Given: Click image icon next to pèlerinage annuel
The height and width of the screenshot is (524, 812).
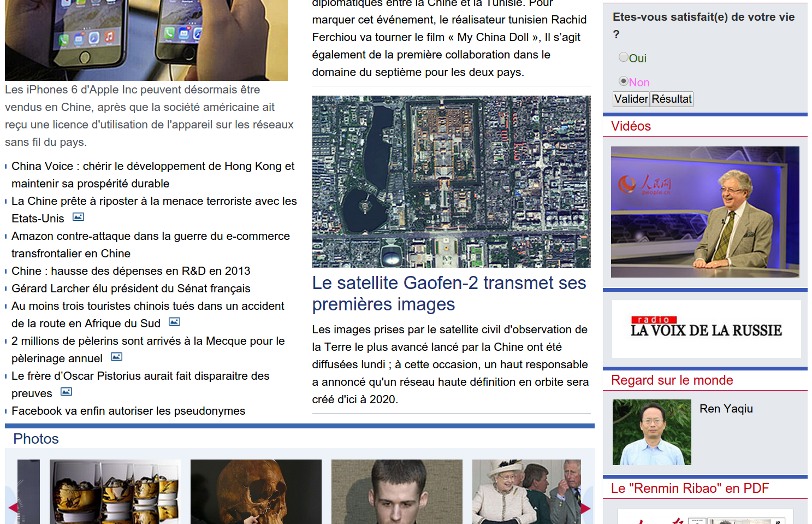Looking at the screenshot, I should (x=116, y=357).
